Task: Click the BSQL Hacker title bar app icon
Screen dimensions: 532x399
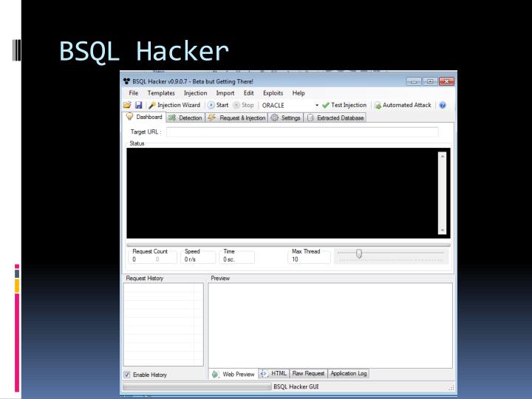Action: coord(126,81)
